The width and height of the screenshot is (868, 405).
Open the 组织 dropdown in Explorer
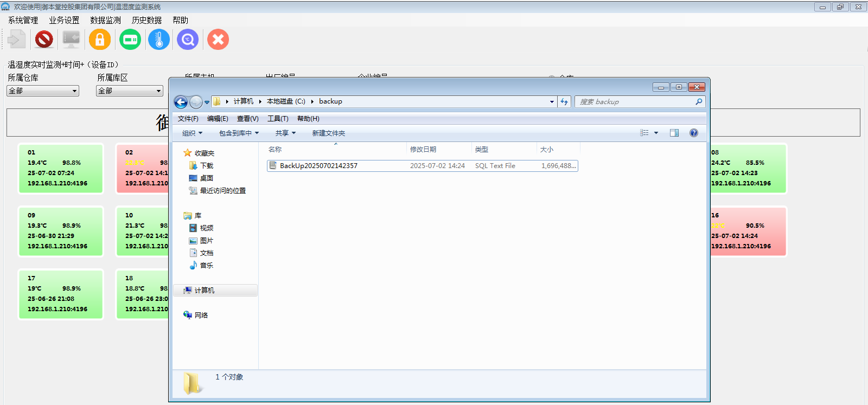[192, 133]
